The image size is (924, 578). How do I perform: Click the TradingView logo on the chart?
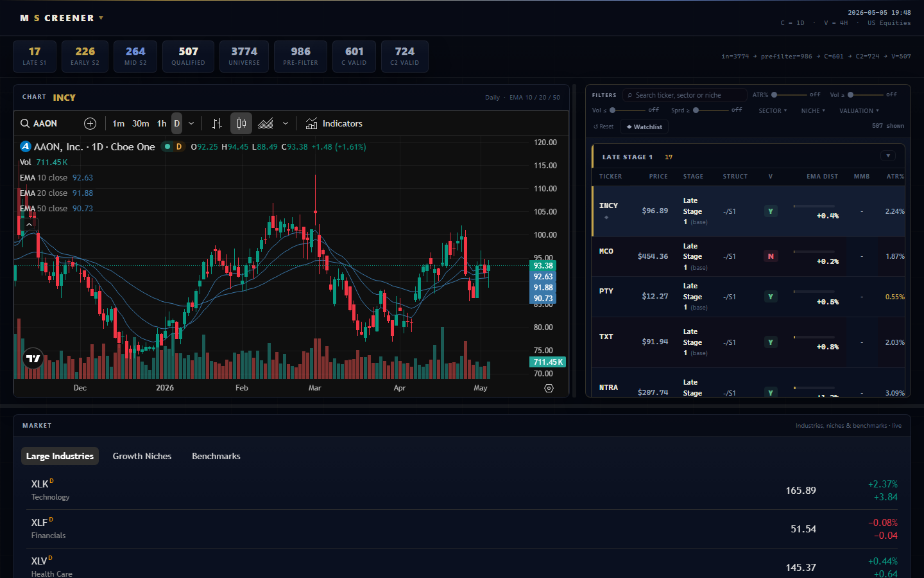point(33,358)
